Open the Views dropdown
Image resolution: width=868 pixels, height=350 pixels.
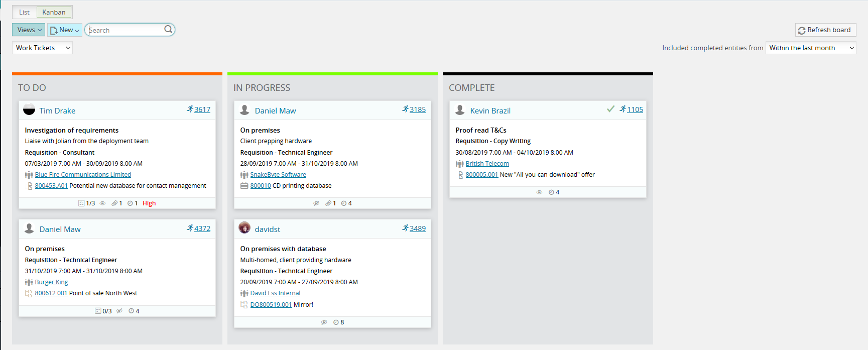point(28,30)
